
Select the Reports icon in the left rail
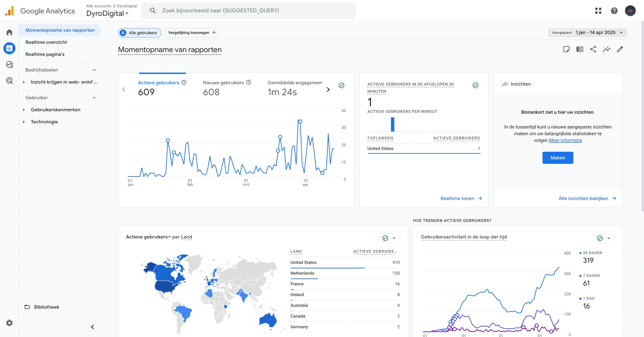9,48
